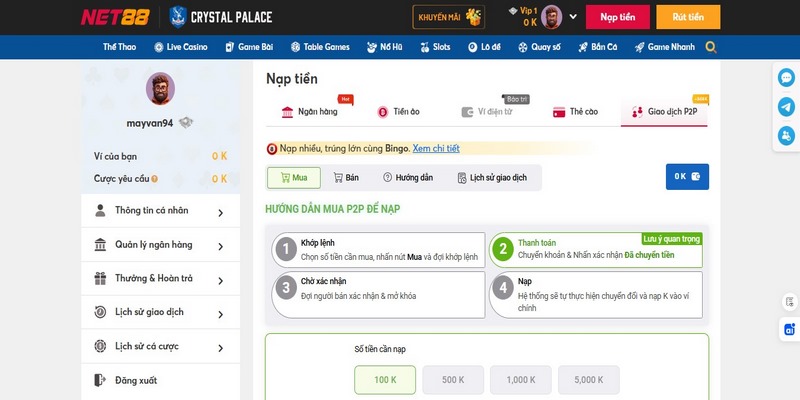Click the red Nạp tiền button

(617, 17)
